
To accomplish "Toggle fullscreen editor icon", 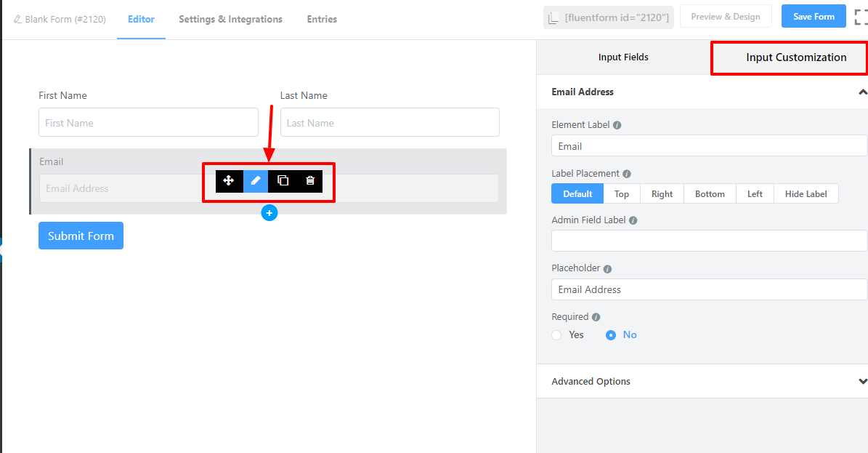I will click(861, 17).
